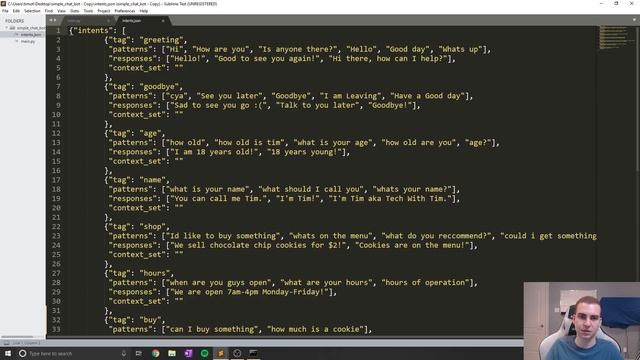Click the "greeting" tag value

pyautogui.click(x=162, y=40)
